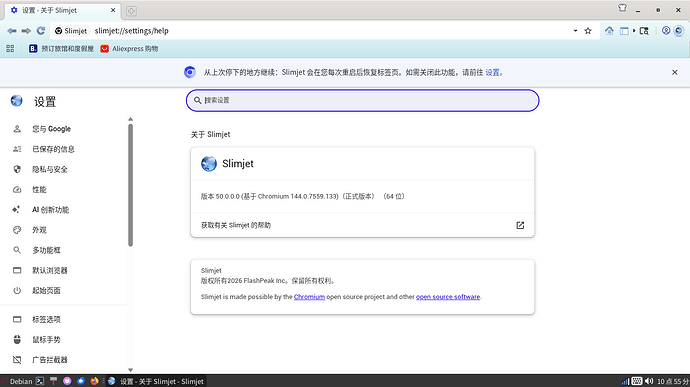The image size is (690, 387).
Task: Bookmark this page with the star icon
Action: click(588, 31)
